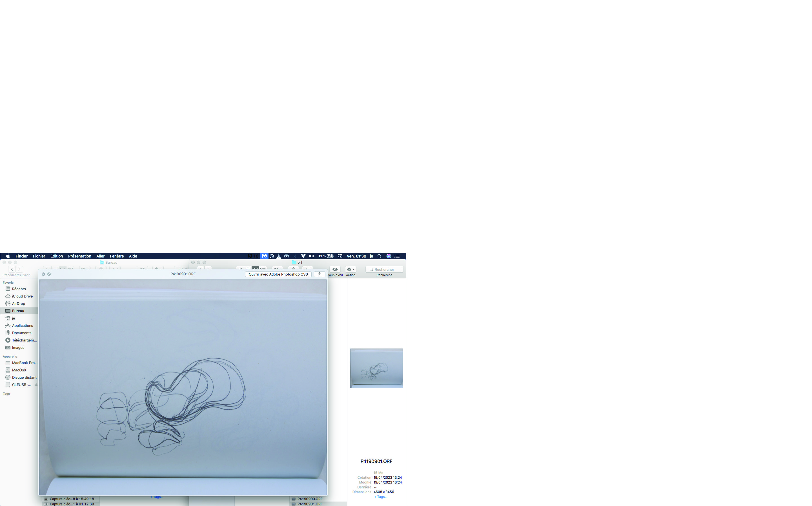The image size is (812, 506).
Task: Click the P4190901.ORF preview thumbnail
Action: 376,368
